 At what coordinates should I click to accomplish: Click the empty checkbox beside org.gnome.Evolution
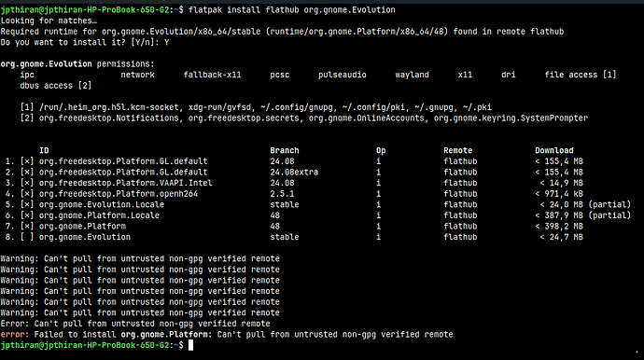(x=27, y=237)
